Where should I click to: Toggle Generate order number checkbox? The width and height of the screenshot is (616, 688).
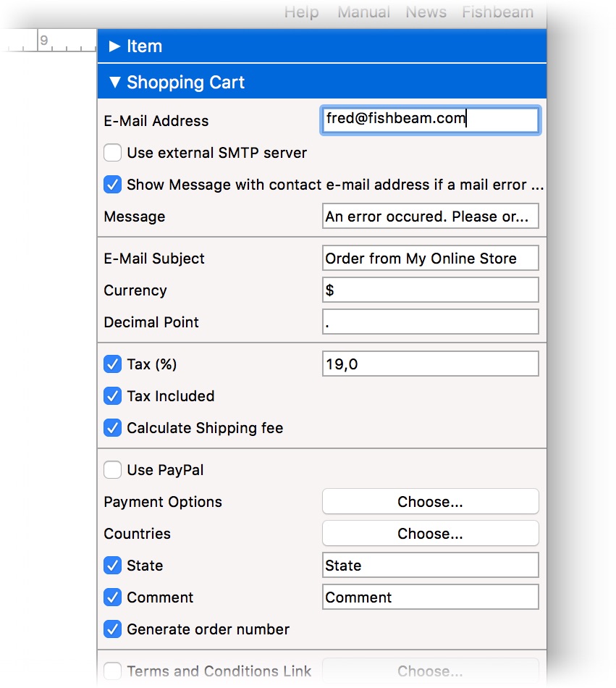[112, 629]
